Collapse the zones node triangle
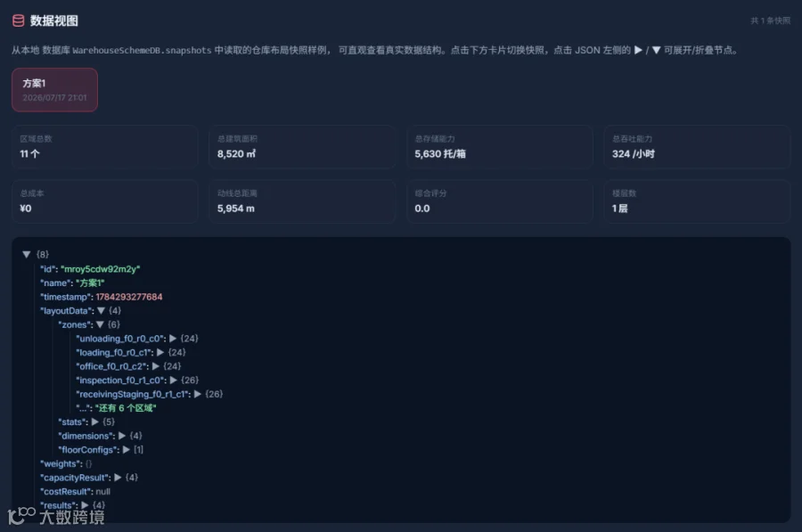802x532 pixels. pos(100,324)
